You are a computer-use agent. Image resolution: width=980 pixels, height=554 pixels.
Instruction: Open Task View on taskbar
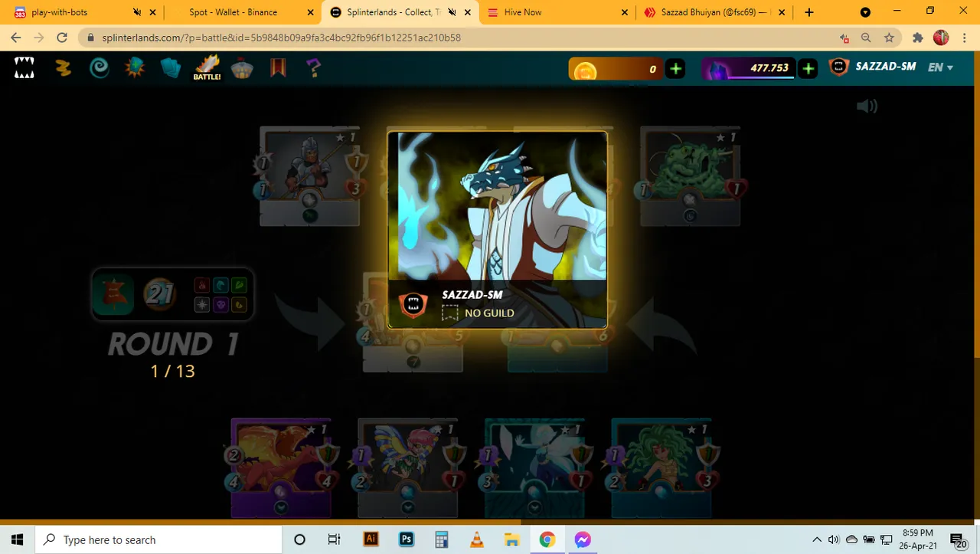(x=335, y=539)
